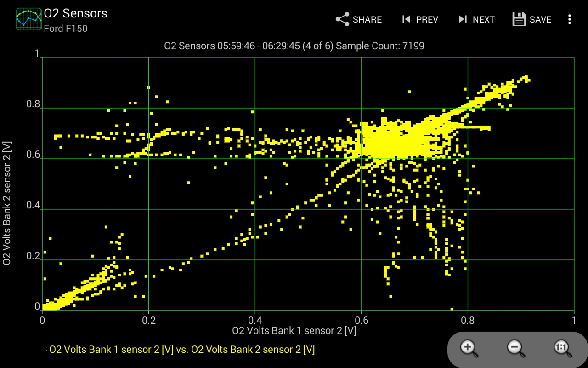This screenshot has width=588, height=368.
Task: Tap the SAVE text label
Action: [x=540, y=19]
